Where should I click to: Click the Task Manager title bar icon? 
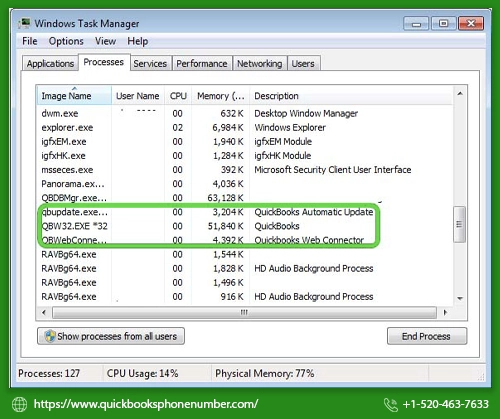coord(24,23)
